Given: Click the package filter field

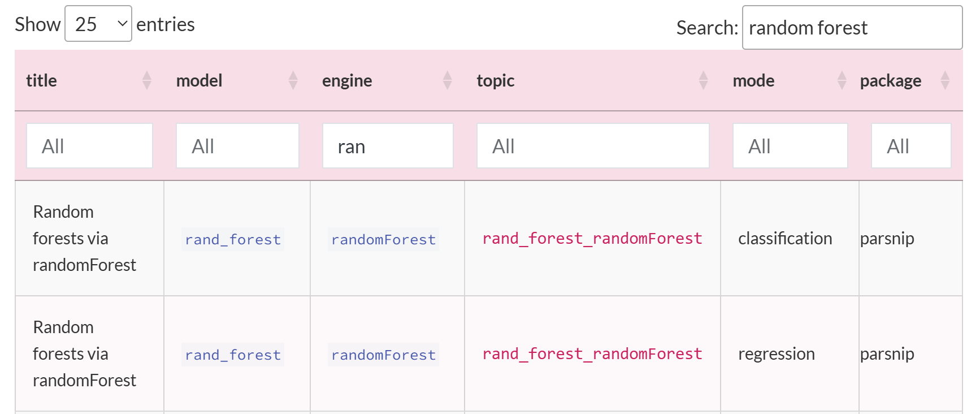Looking at the screenshot, I should [x=911, y=146].
